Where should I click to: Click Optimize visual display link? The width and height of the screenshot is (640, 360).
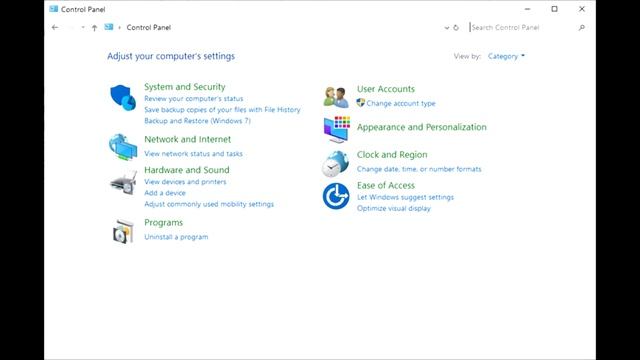393,208
